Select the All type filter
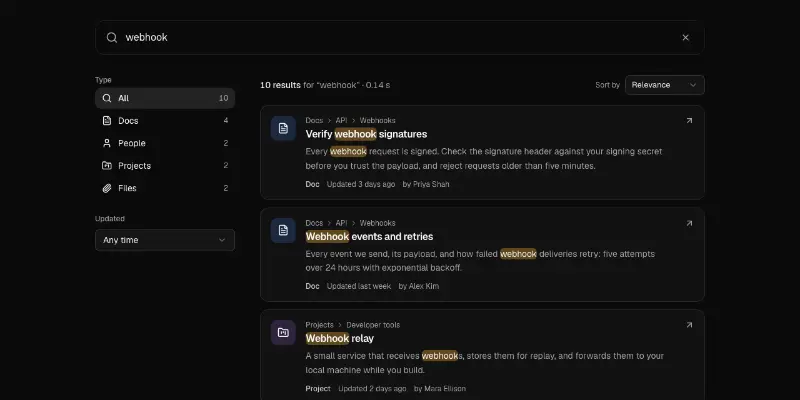 [165, 98]
